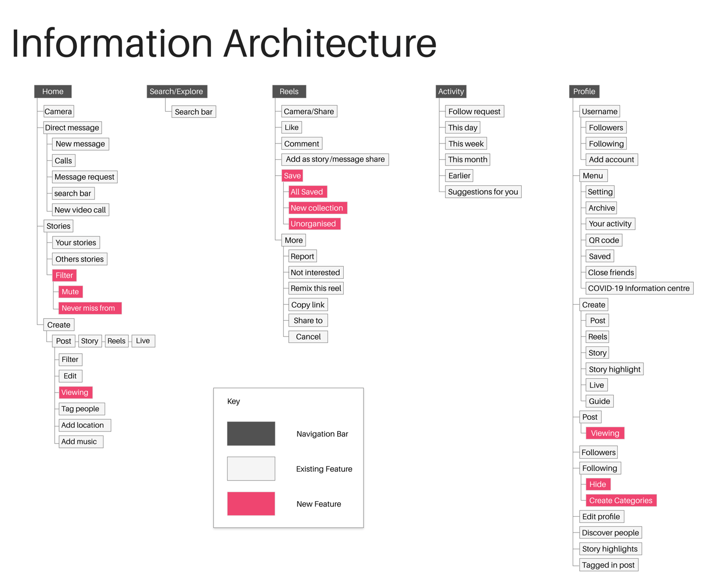Click the Home navigation bar node

(x=53, y=91)
